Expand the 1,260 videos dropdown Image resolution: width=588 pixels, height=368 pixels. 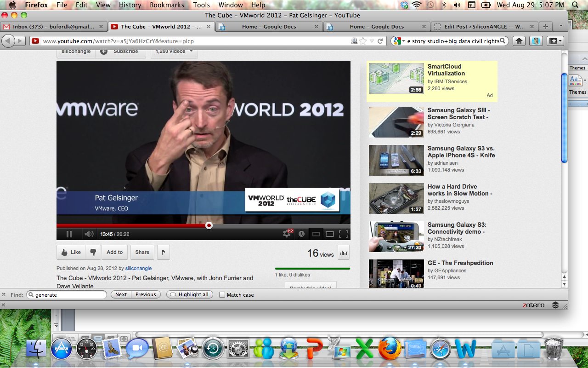point(174,52)
